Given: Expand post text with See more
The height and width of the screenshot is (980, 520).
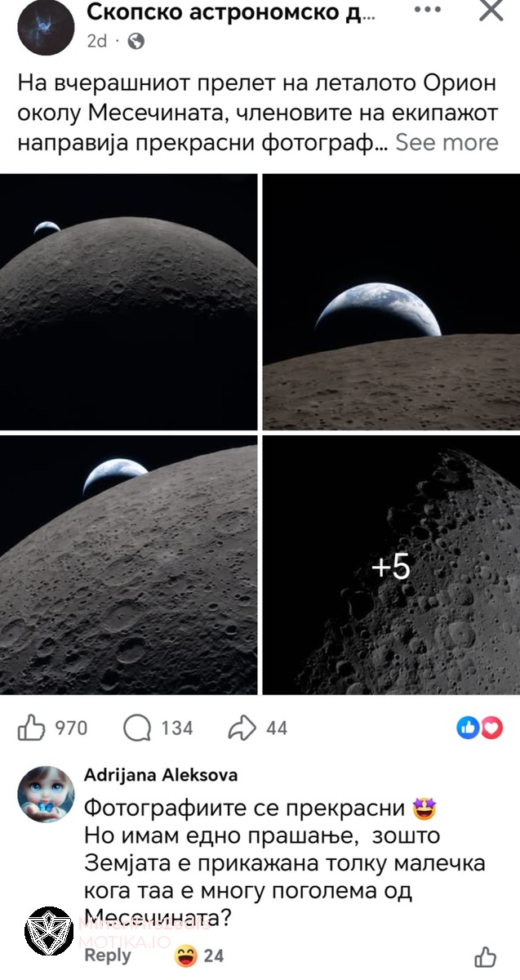Looking at the screenshot, I should (447, 142).
